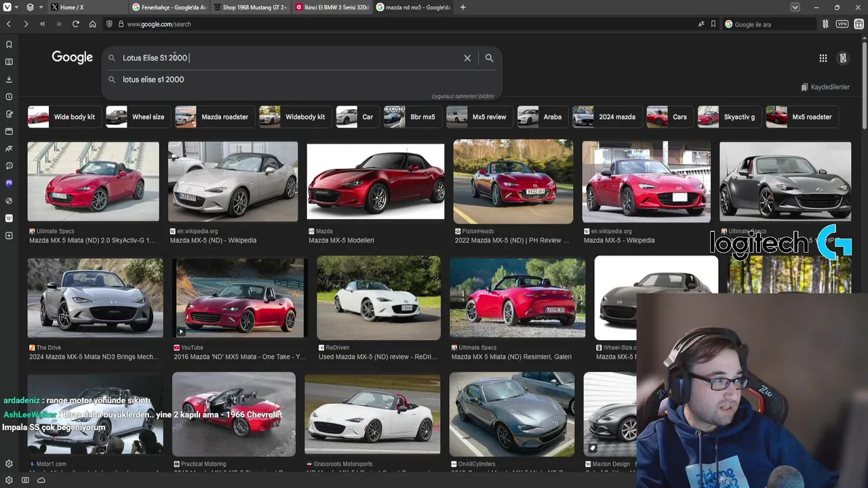Filter by 'Mazda roadster' chip
This screenshot has width=868, height=488.
tap(215, 117)
